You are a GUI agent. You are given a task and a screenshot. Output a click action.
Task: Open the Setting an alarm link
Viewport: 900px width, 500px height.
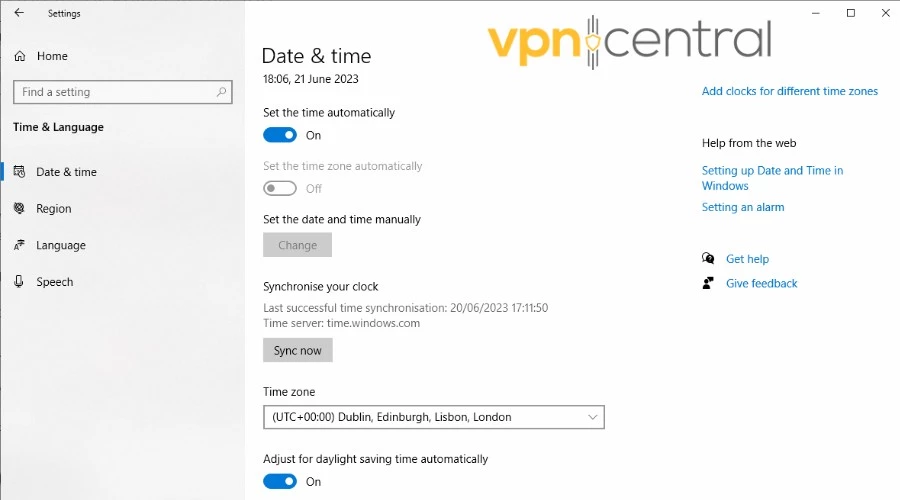tap(742, 207)
